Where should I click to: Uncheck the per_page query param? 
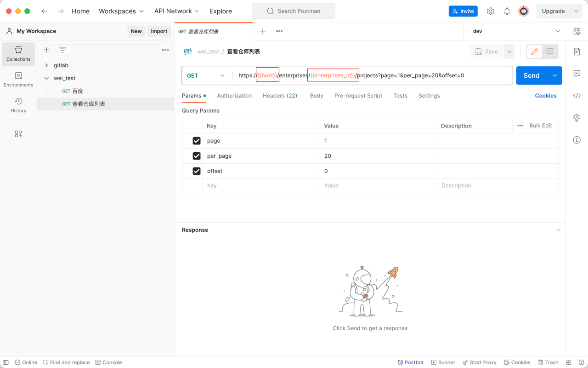tap(197, 156)
